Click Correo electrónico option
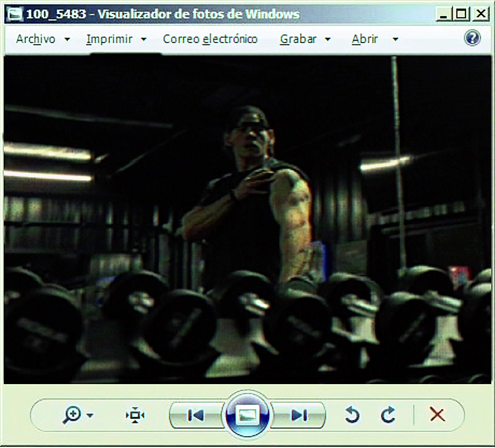The image size is (495, 448). coord(210,39)
